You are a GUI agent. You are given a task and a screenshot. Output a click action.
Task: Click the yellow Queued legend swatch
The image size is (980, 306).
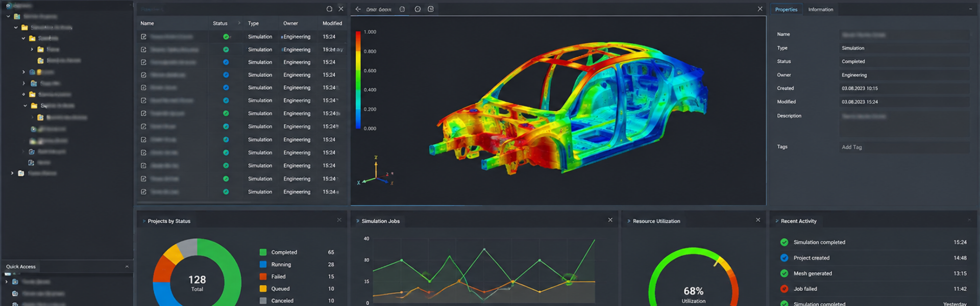pyautogui.click(x=263, y=289)
